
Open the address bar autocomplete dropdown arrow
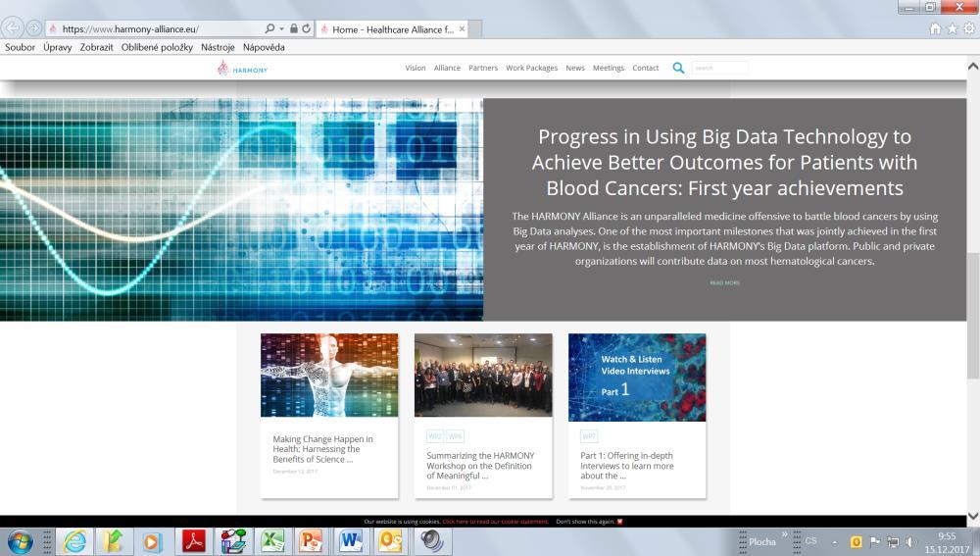click(x=281, y=28)
